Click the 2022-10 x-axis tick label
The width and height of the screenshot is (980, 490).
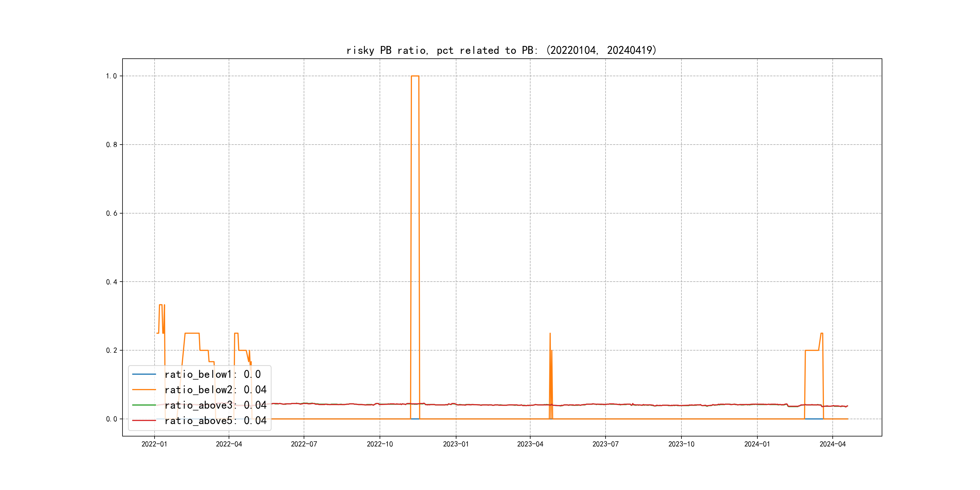[x=380, y=444]
